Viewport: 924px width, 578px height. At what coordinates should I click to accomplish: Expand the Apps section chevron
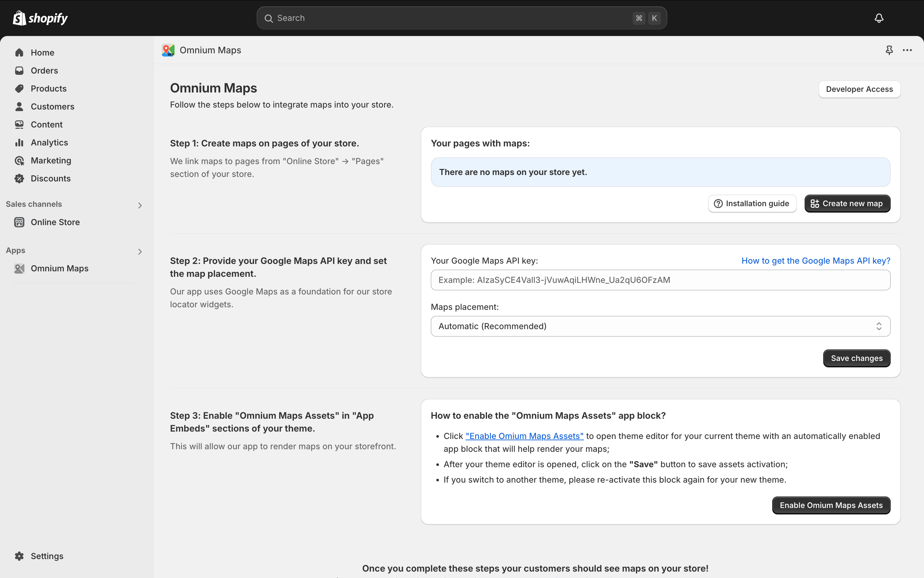click(x=140, y=251)
